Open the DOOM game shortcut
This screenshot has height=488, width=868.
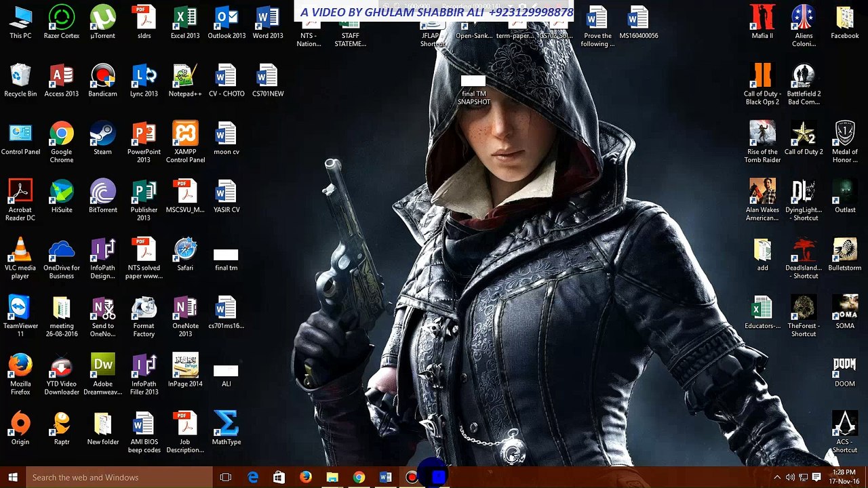tap(844, 367)
